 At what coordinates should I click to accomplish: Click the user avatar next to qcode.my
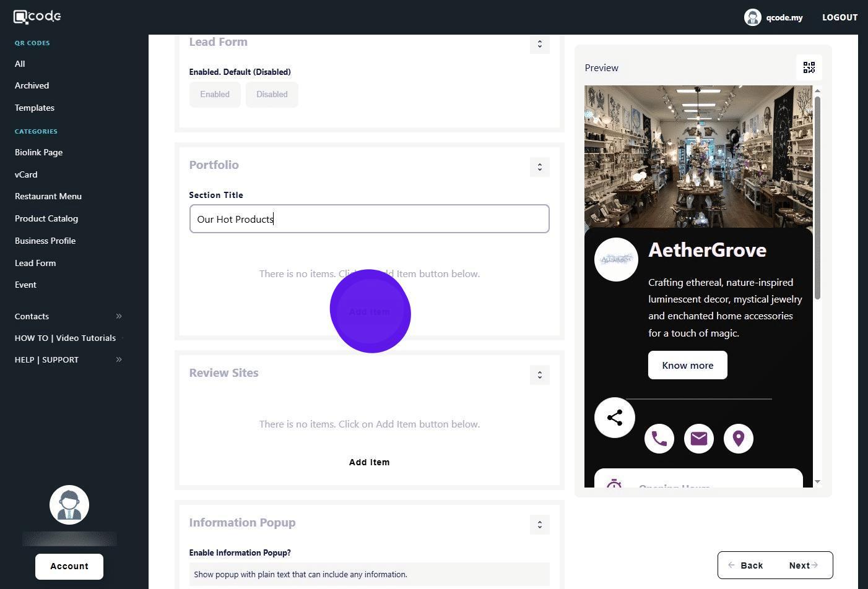(752, 17)
